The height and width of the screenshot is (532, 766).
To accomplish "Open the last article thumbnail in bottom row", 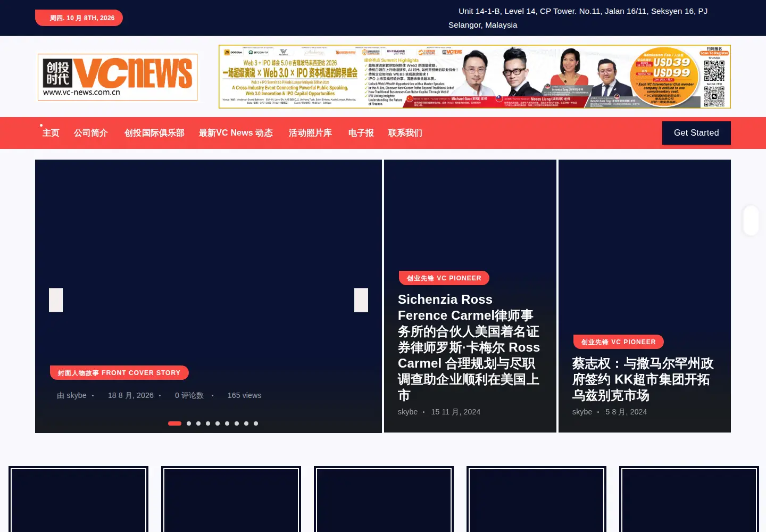I will click(689, 499).
